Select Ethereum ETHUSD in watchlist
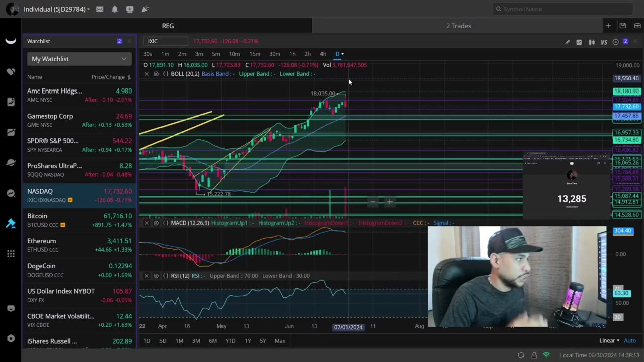Image resolution: width=644 pixels, height=362 pixels. pyautogui.click(x=79, y=245)
